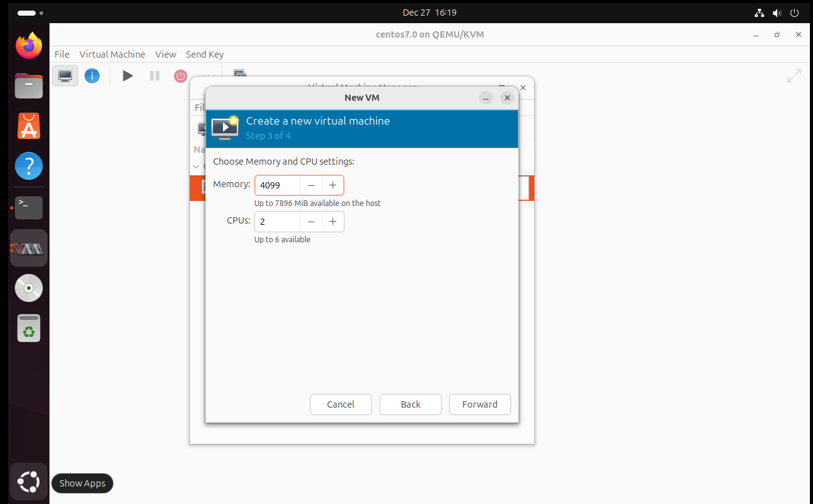
Task: Open Files from the dock
Action: pyautogui.click(x=29, y=86)
